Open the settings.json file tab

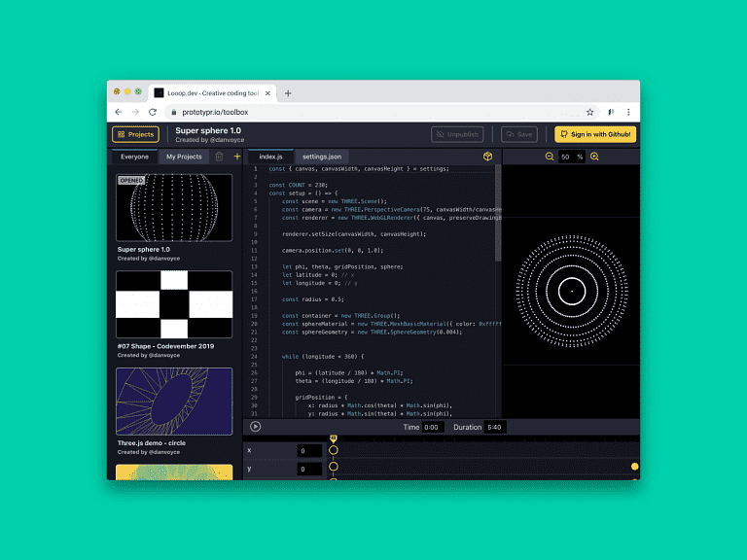321,157
